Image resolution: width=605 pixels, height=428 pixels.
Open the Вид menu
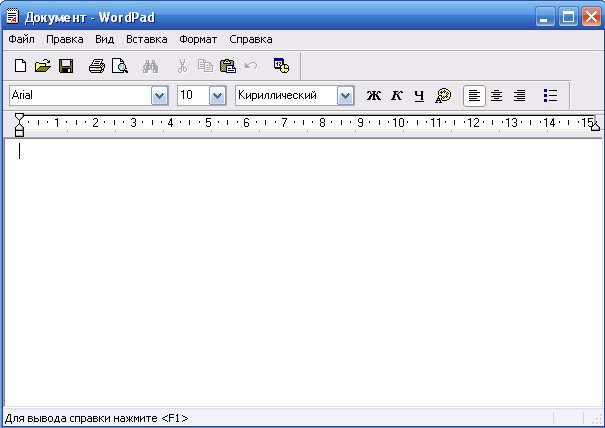[x=105, y=39]
